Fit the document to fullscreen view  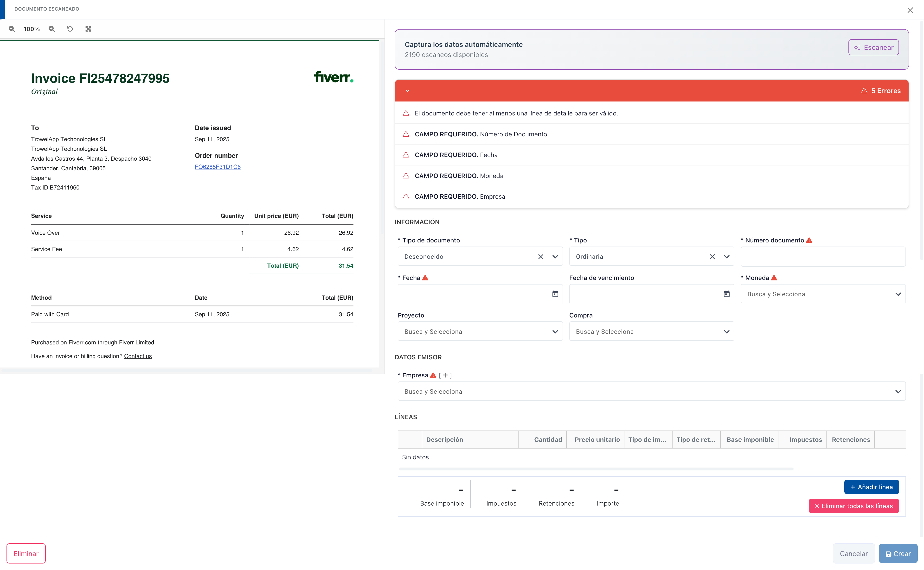pos(88,29)
